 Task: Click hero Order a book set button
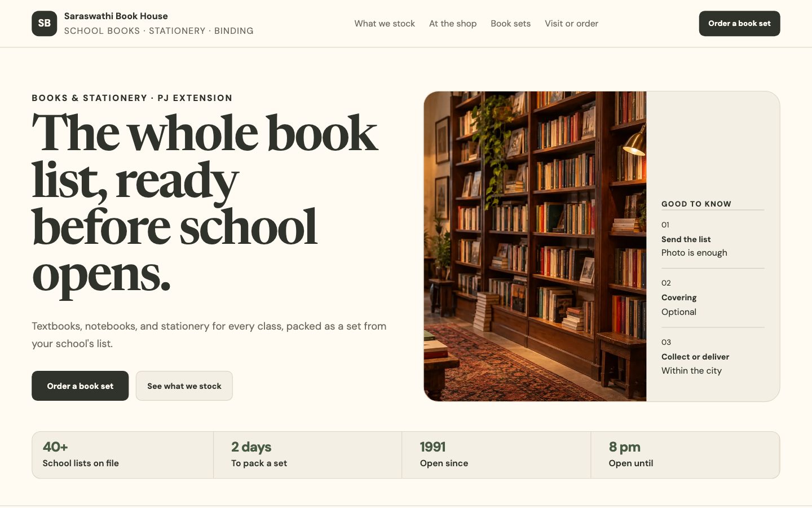pyautogui.click(x=80, y=386)
